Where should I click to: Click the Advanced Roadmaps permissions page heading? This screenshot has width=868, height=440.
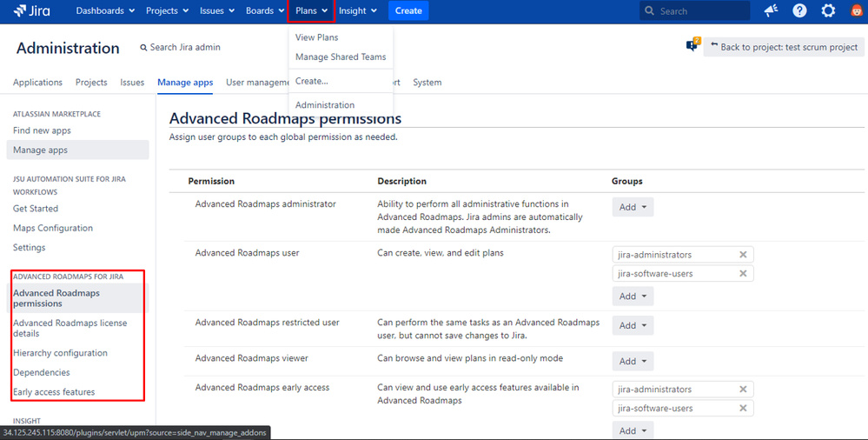click(x=285, y=118)
